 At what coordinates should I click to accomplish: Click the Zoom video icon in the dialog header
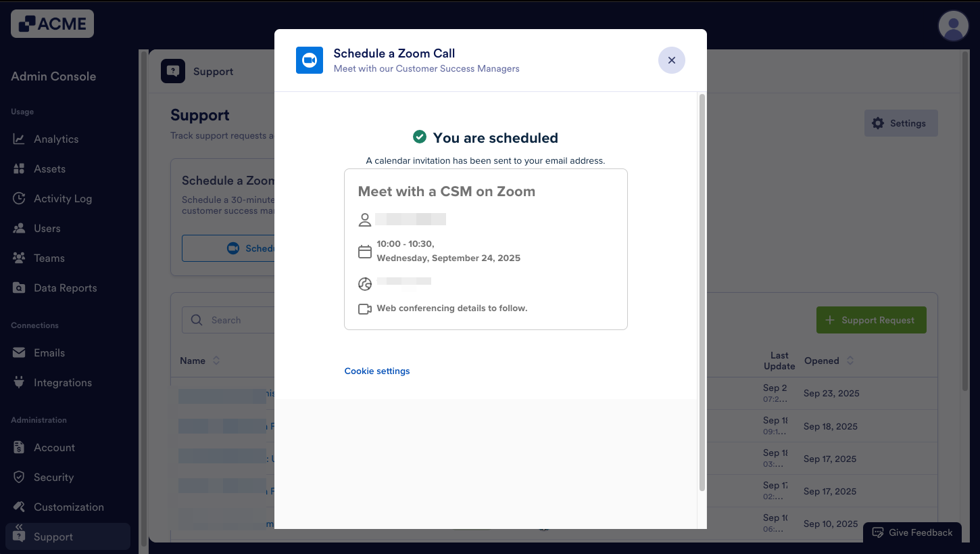coord(309,60)
